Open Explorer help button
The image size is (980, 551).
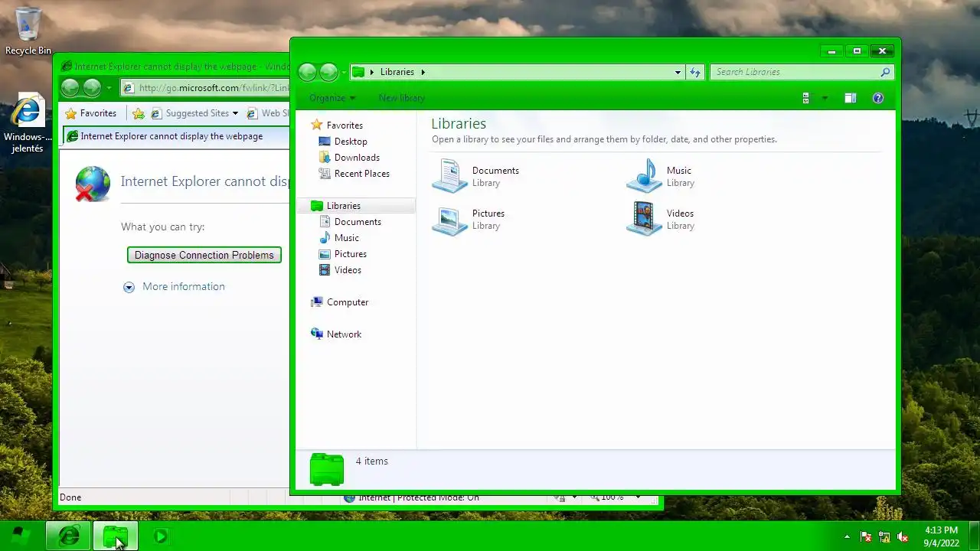coord(878,98)
